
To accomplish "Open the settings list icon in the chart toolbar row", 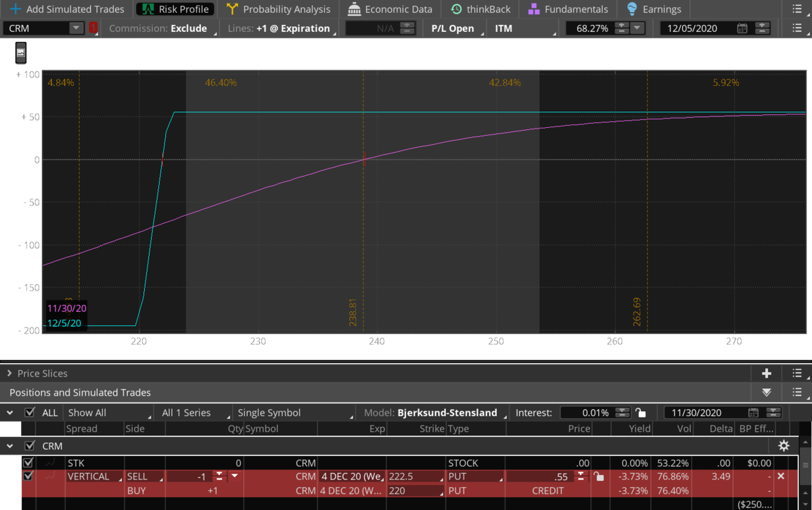I will 797,28.
